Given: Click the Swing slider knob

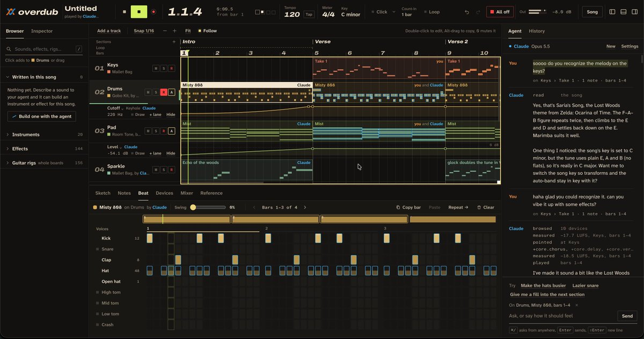Looking at the screenshot, I should (193, 207).
